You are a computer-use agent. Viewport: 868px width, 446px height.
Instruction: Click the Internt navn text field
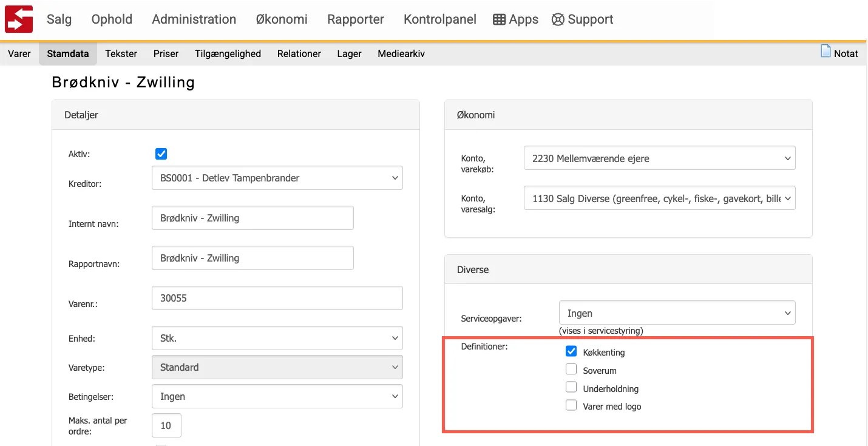pos(253,218)
